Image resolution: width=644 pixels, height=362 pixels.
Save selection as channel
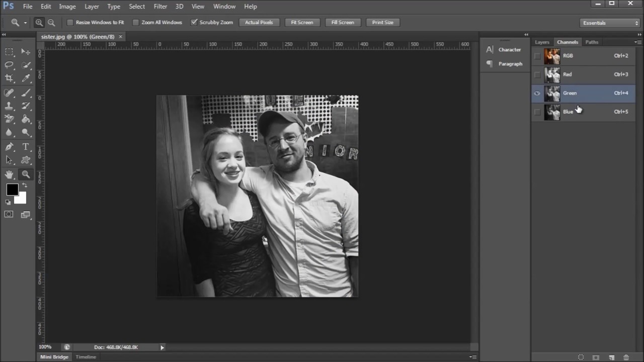(596, 357)
